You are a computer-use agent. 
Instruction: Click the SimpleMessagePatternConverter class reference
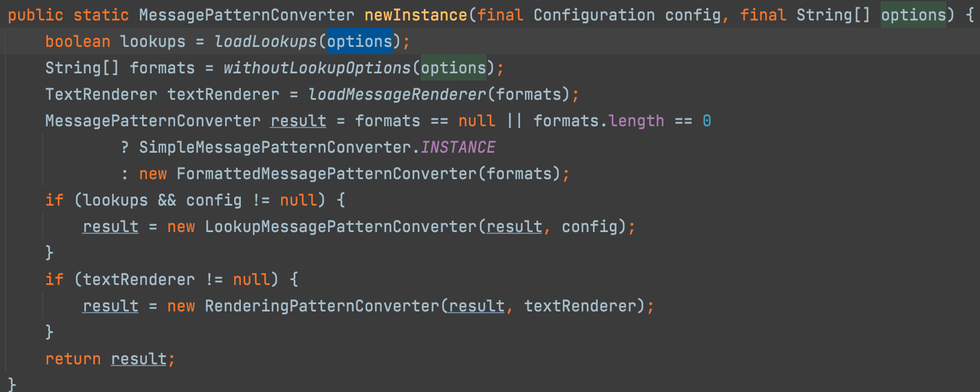(275, 147)
